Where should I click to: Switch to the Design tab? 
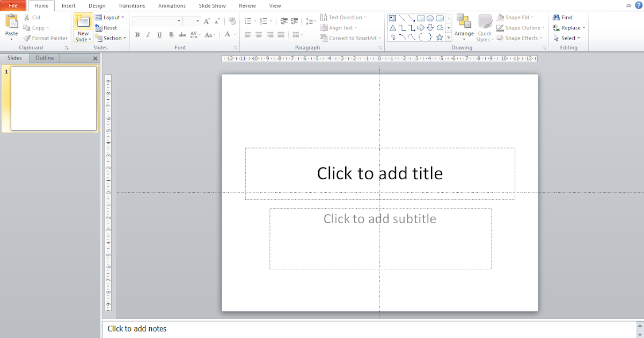coord(97,5)
